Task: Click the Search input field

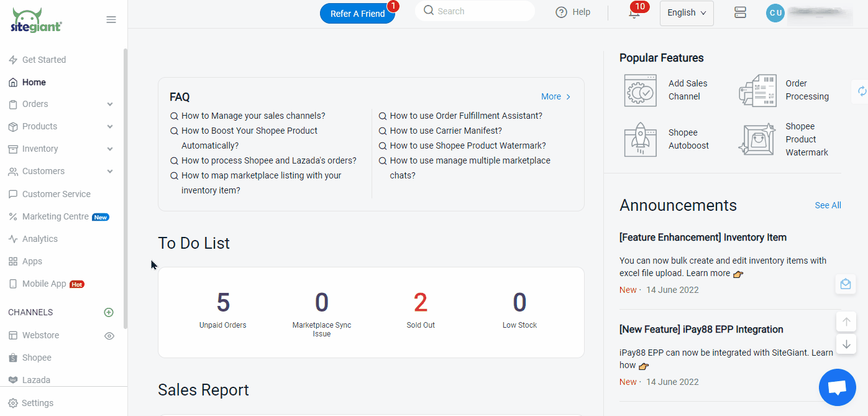Action: tap(475, 11)
